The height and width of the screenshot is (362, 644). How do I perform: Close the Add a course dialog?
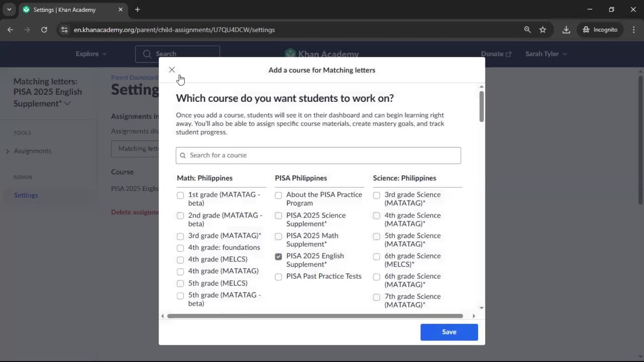point(172,70)
